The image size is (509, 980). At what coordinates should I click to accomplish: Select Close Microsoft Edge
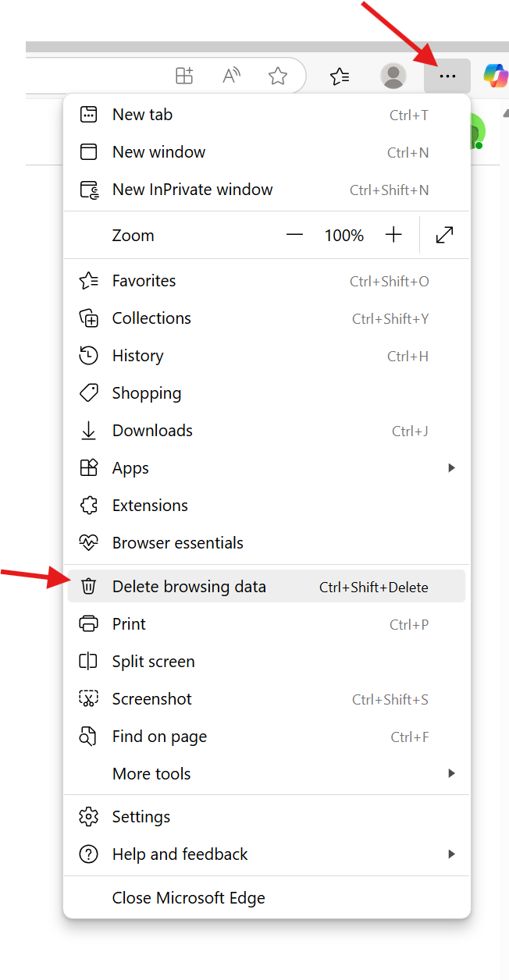(188, 897)
